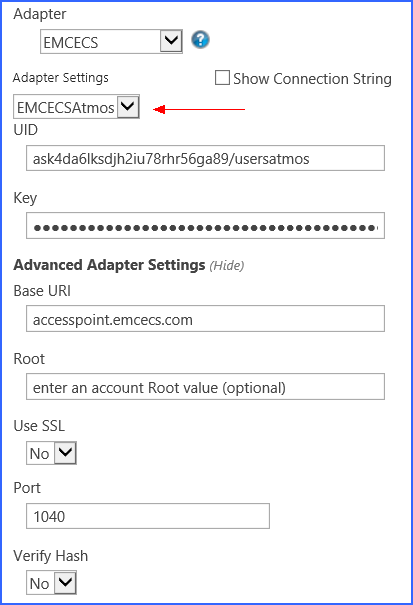
Task: Click the Adapter Settings label text
Action: click(61, 78)
